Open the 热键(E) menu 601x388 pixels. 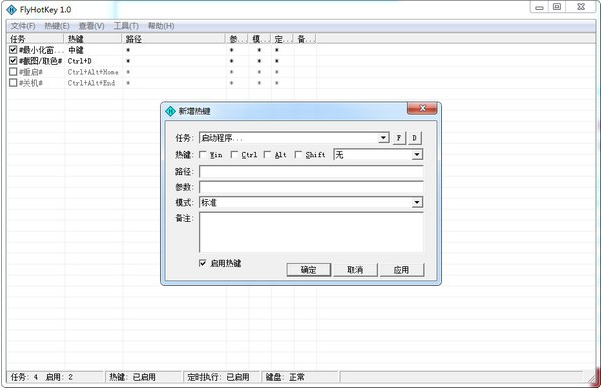(57, 26)
